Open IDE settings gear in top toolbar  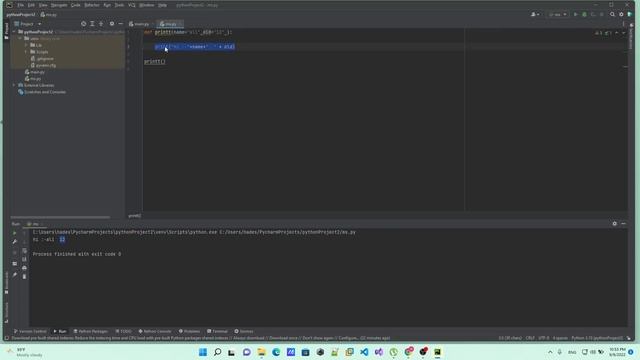pos(621,14)
